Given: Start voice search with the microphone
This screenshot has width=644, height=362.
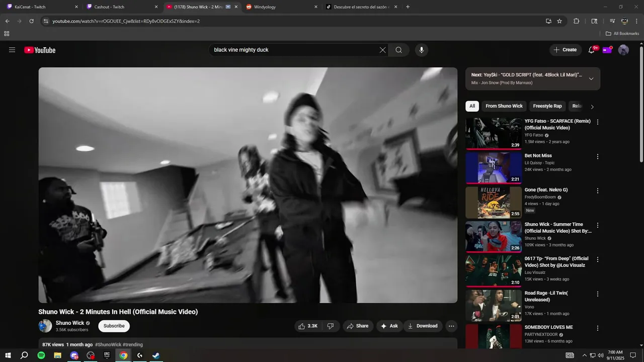Looking at the screenshot, I should 422,50.
